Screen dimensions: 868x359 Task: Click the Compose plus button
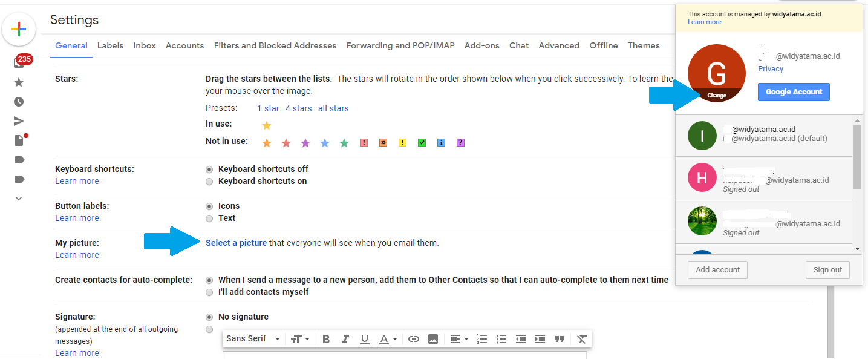point(19,28)
